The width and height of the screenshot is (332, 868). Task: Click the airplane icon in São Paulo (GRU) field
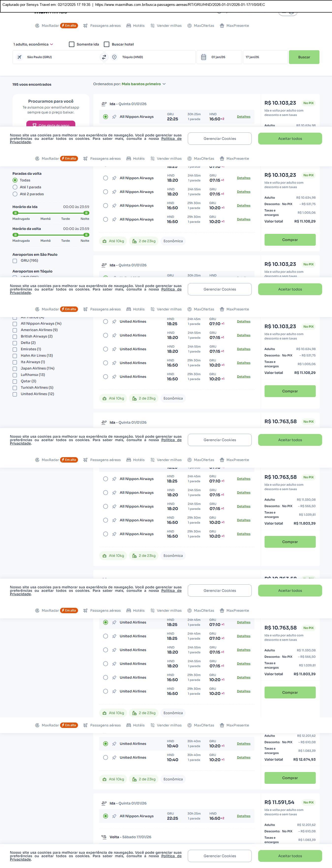19,57
